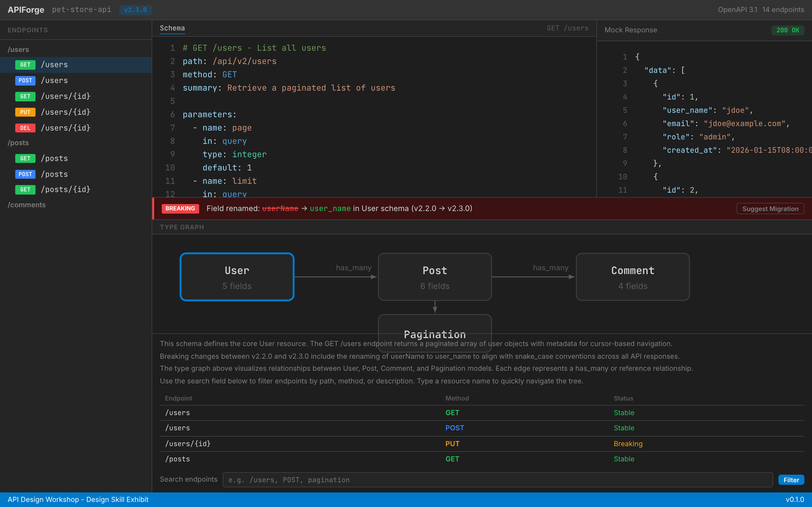Collapse the /users group in the sidebar

pyautogui.click(x=18, y=49)
